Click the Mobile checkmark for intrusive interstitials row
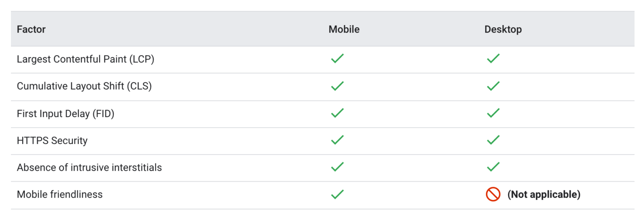This screenshot has width=644, height=216. tap(337, 167)
